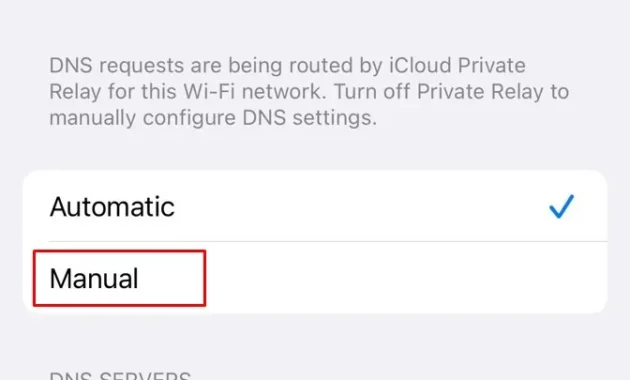Screen dimensions: 630x380
Task: Click the 'iCloud Private' text in the notice
Action: pos(457,65)
